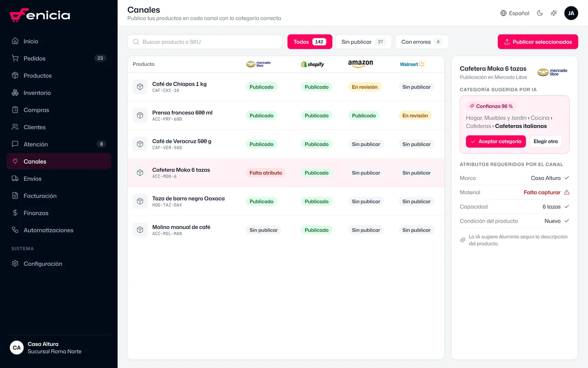
Task: Click Walmart En revisión badge, Prensa francesa
Action: 415,115
